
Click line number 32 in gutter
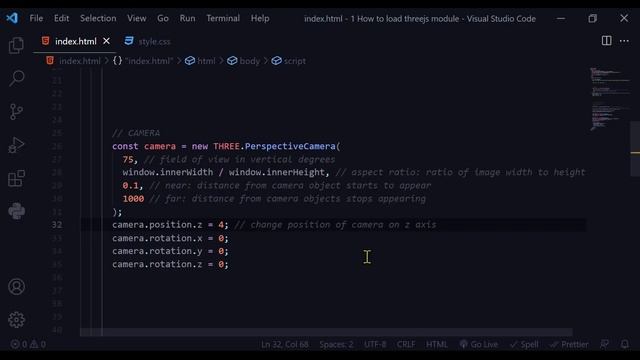pyautogui.click(x=57, y=225)
